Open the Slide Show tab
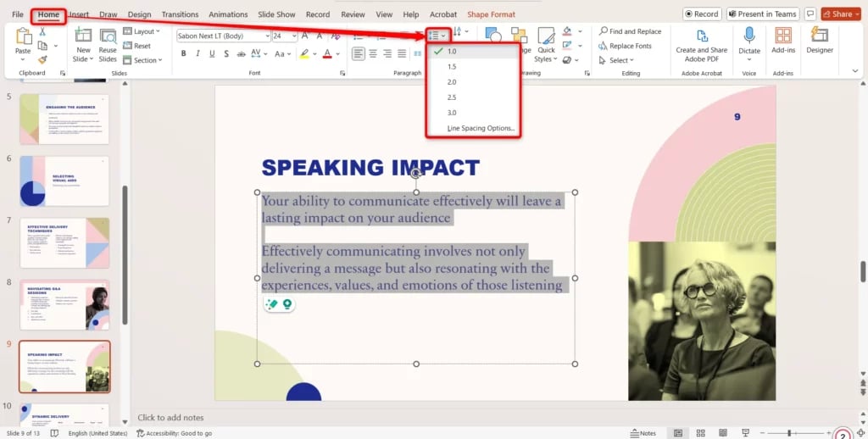 [277, 14]
